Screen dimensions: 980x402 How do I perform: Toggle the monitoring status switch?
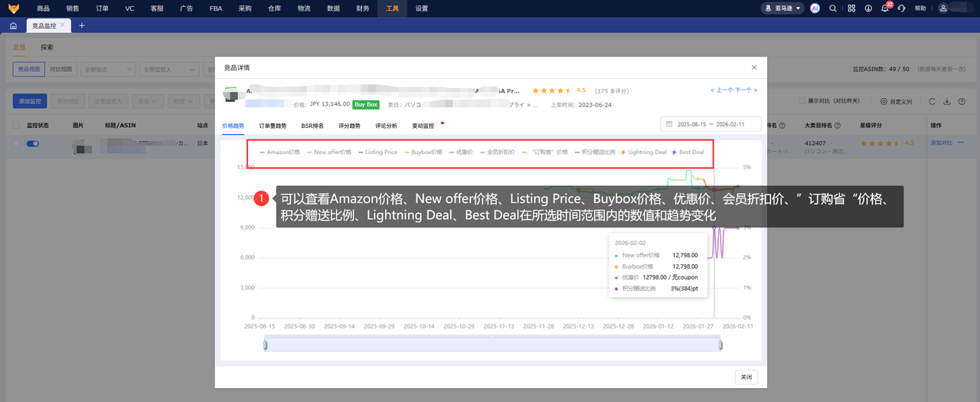pyautogui.click(x=33, y=143)
